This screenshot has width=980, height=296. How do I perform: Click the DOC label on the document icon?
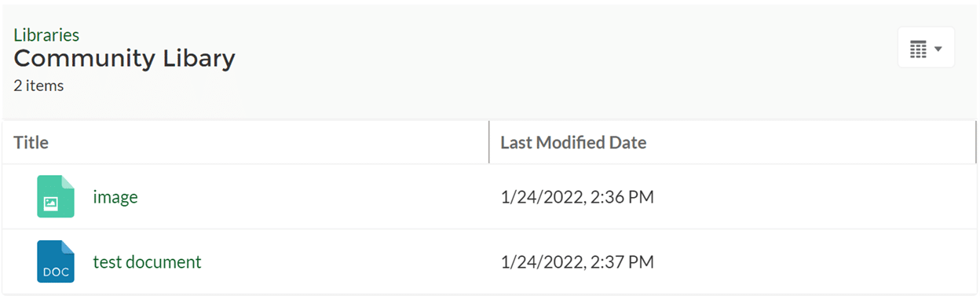[56, 272]
